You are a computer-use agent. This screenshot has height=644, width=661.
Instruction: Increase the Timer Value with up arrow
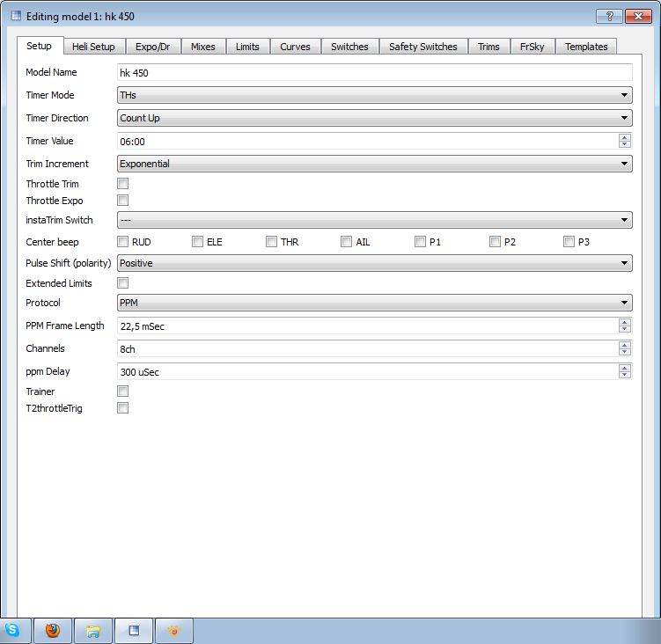click(x=624, y=137)
